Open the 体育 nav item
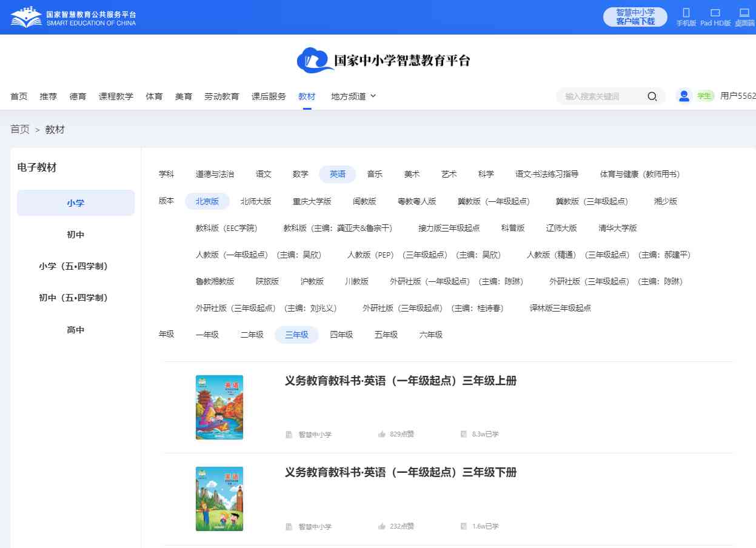The height and width of the screenshot is (548, 756). pyautogui.click(x=154, y=96)
